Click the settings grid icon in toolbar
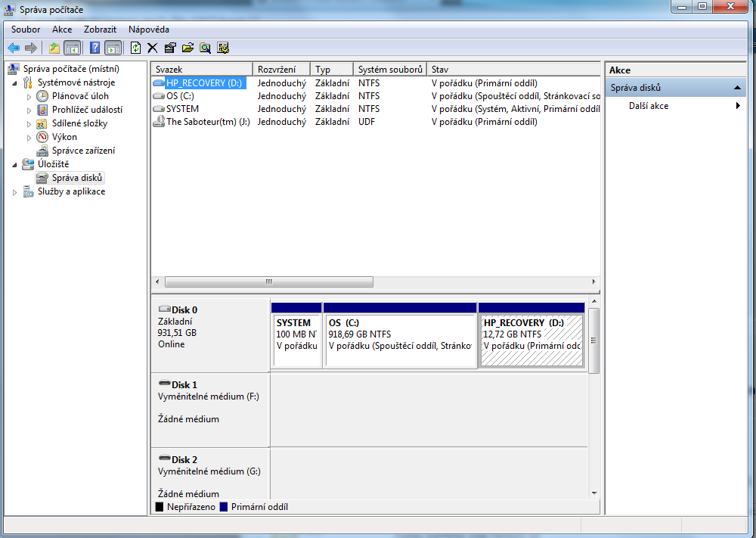Screen dimensions: 756x538 pos(223,48)
